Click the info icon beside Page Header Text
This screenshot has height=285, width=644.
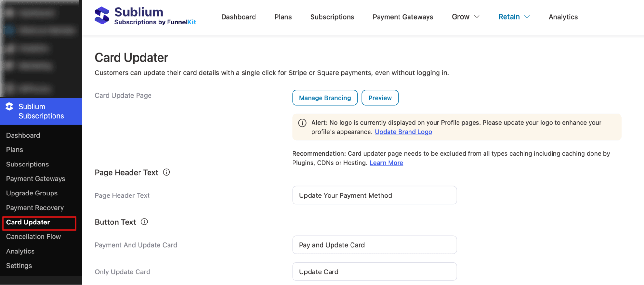pyautogui.click(x=167, y=172)
